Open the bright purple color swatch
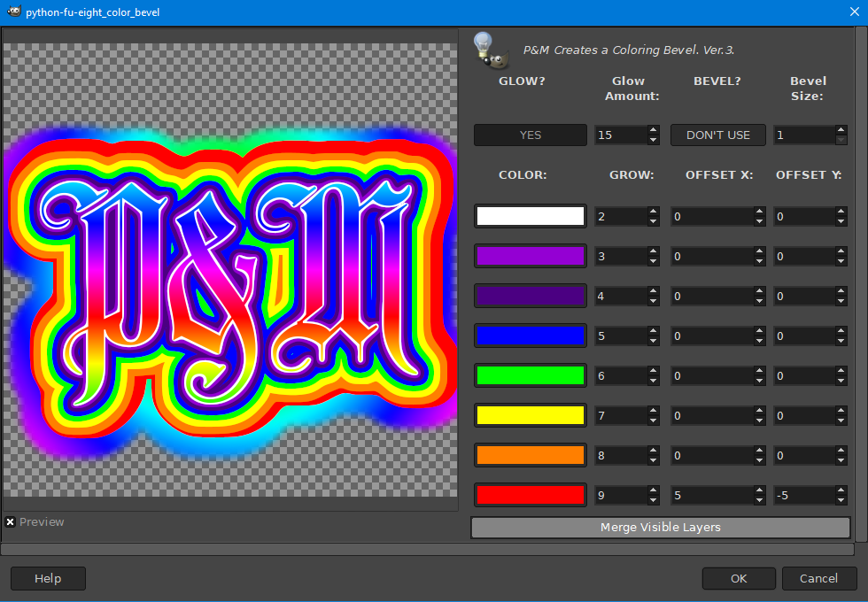This screenshot has width=868, height=602. click(531, 256)
